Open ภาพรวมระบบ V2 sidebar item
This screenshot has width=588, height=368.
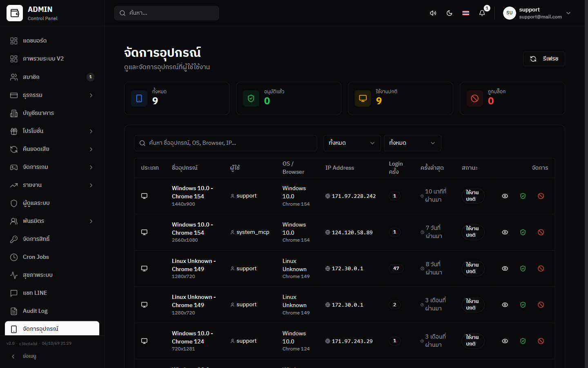click(52, 59)
